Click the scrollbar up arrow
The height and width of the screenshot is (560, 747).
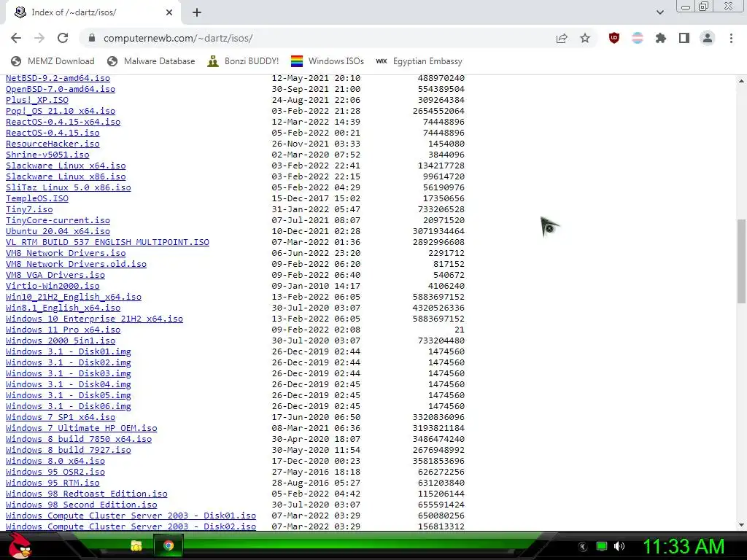(x=741, y=81)
